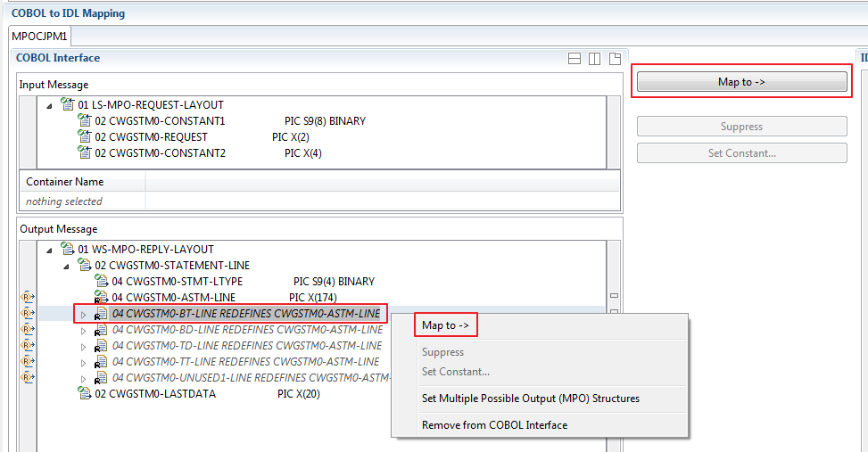Switch to the MPOCJPM1 tab
868x452 pixels.
[x=39, y=37]
